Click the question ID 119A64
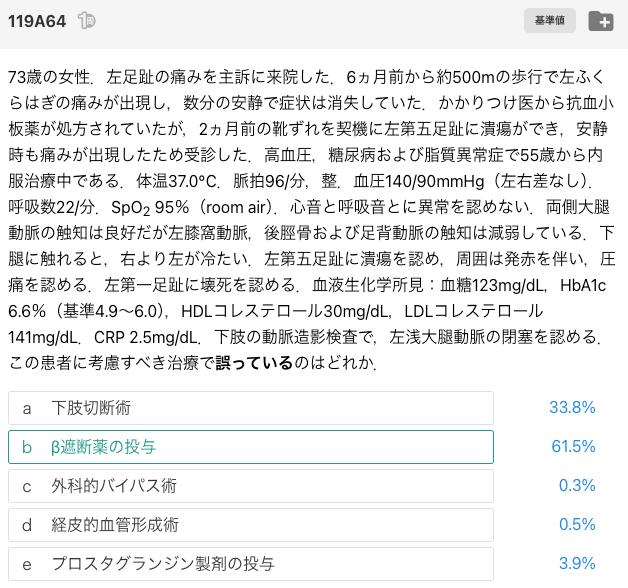 tap(37, 21)
